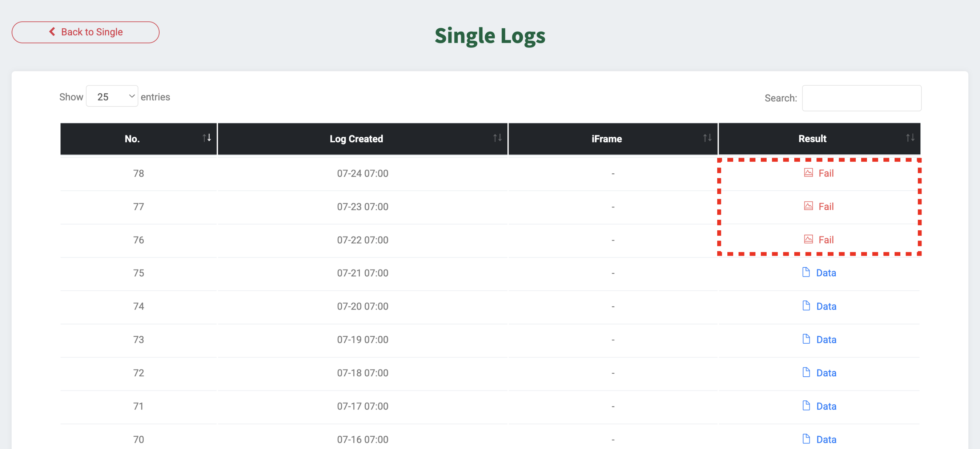Click the Fail link for 07-23 log
The height and width of the screenshot is (449, 980).
pos(826,206)
